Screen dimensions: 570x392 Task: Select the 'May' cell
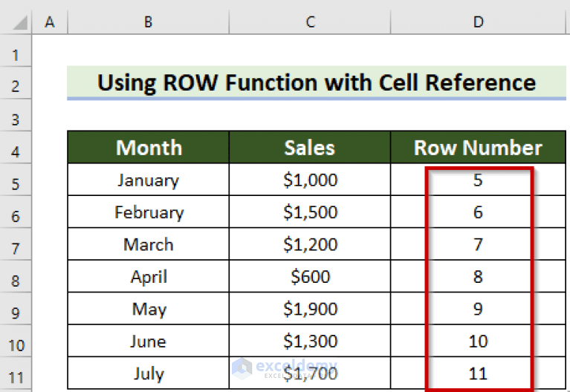(149, 308)
